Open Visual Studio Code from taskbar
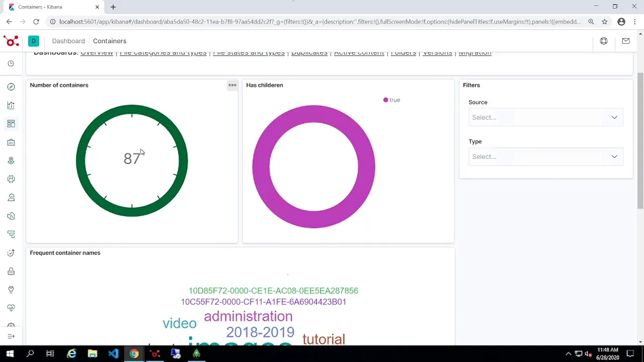The image size is (644, 362). click(x=113, y=354)
